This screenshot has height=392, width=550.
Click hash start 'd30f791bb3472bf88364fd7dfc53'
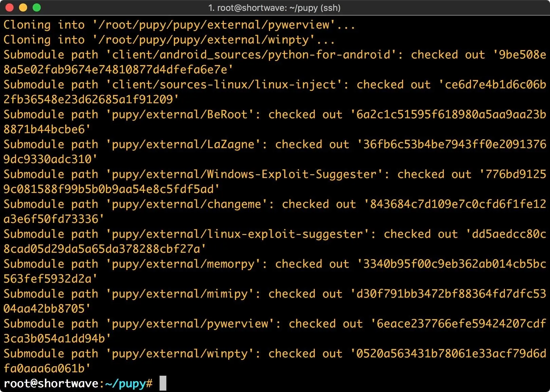pyautogui.click(x=452, y=294)
